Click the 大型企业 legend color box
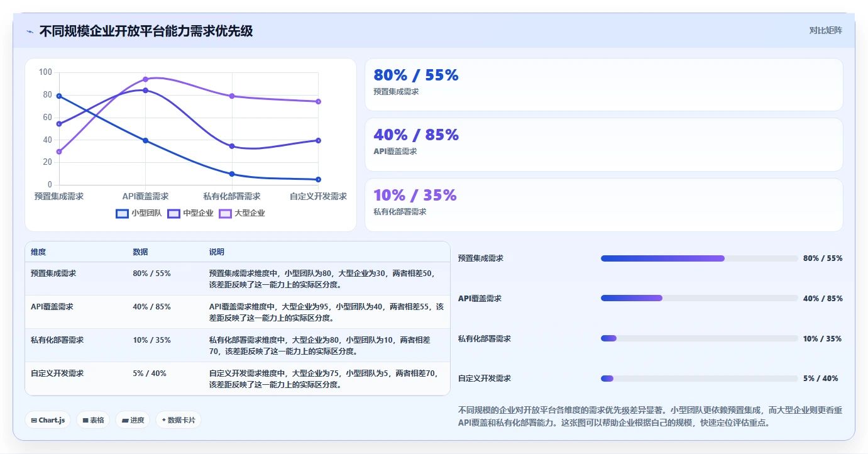 (226, 213)
